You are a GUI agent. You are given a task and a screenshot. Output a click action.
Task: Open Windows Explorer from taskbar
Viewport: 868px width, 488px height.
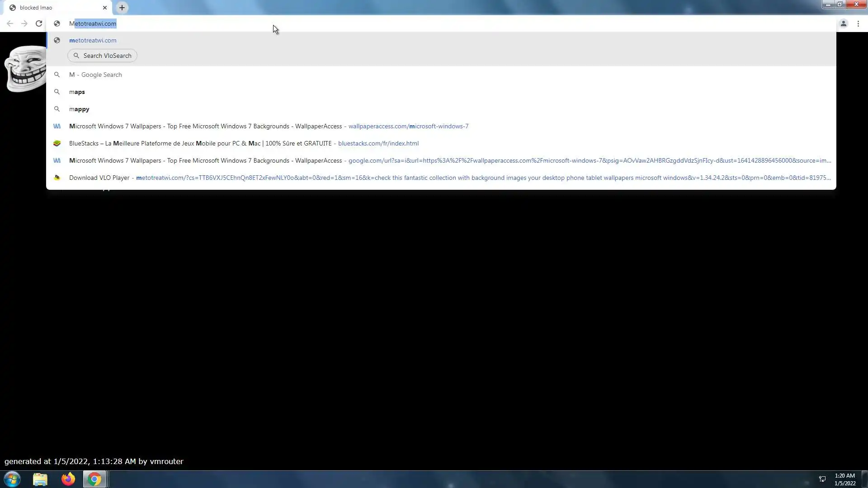40,479
